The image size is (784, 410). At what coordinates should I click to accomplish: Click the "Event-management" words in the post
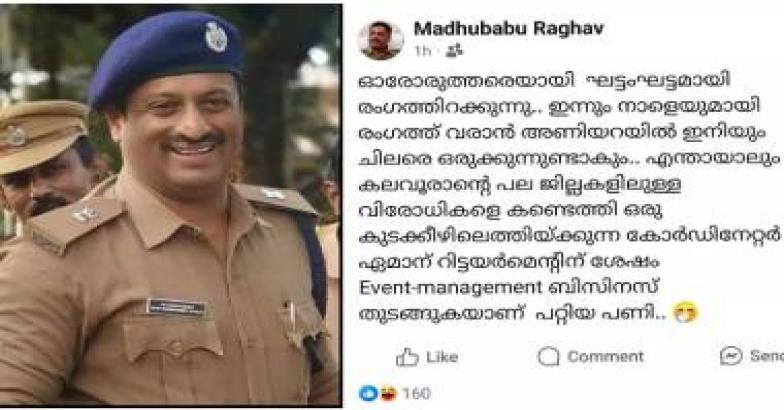450,288
